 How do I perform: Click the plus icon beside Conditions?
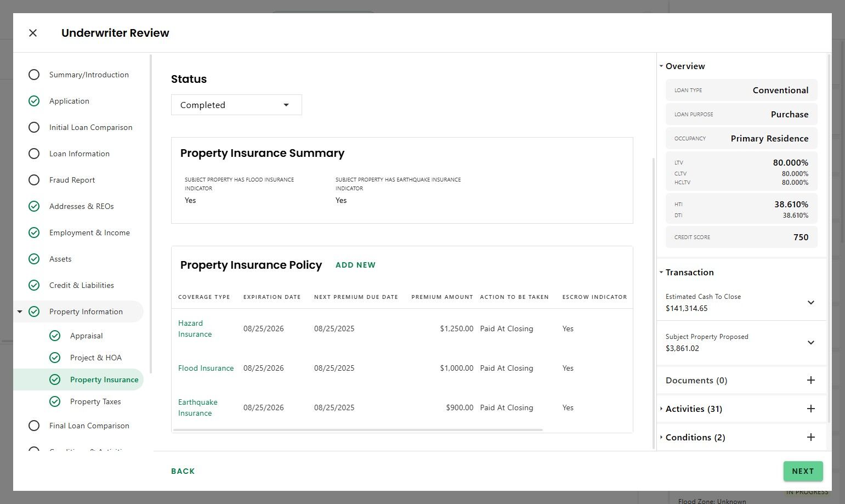point(810,437)
